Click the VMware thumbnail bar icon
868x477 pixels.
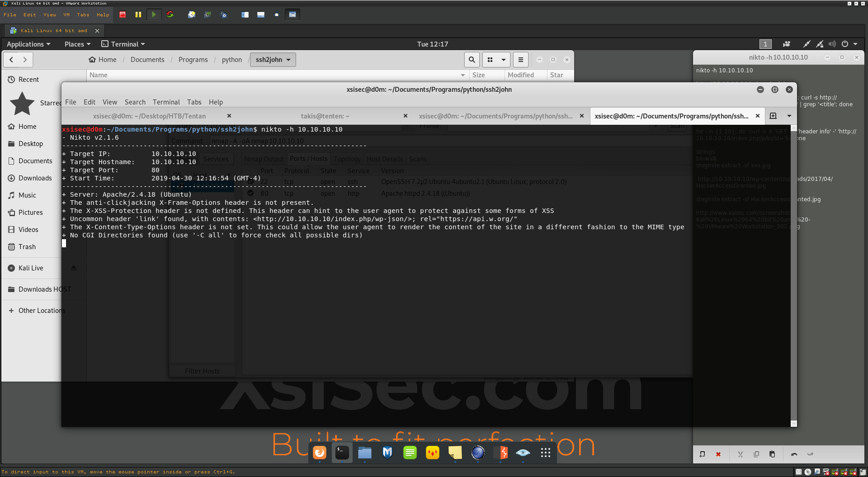point(261,14)
